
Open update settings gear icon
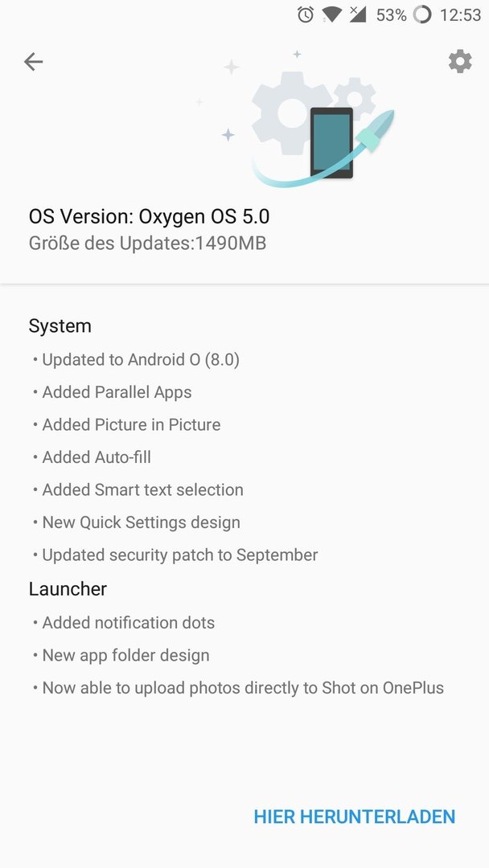click(x=460, y=61)
